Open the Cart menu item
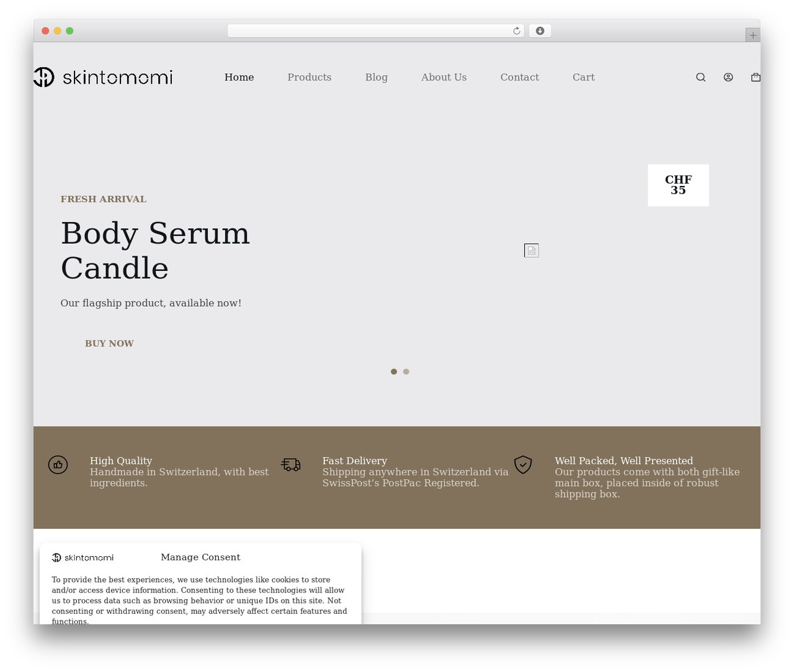 point(584,77)
